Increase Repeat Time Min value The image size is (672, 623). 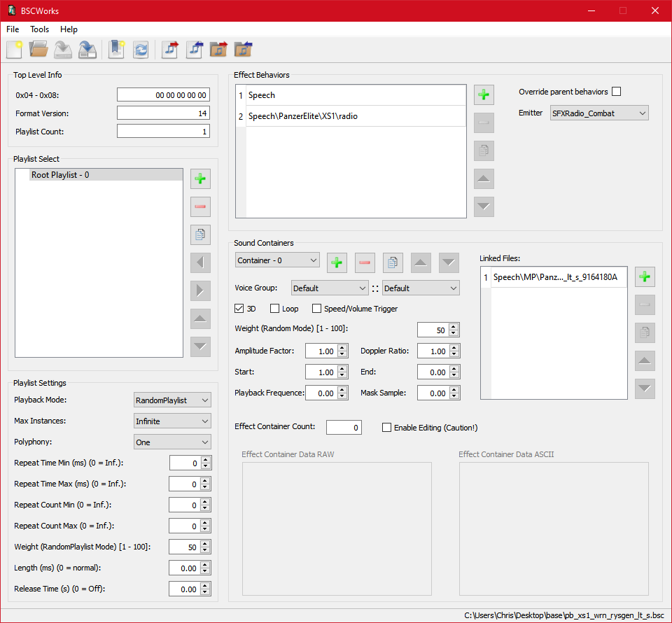[x=206, y=460]
